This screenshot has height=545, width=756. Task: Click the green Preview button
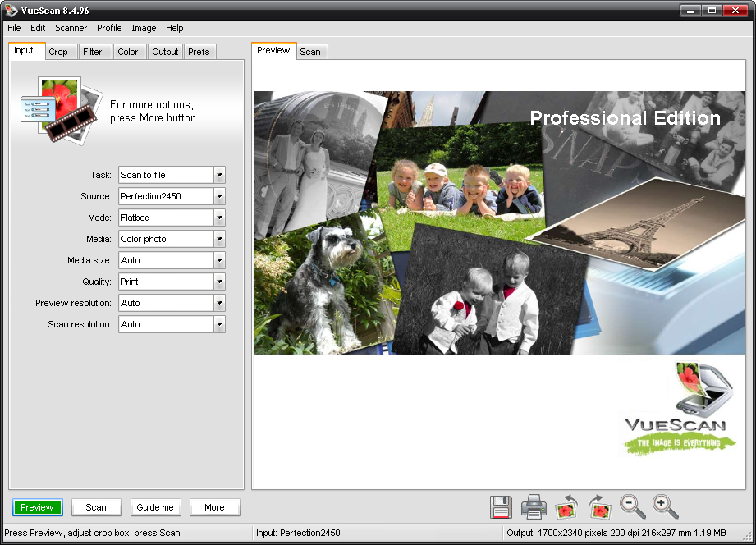(x=37, y=507)
